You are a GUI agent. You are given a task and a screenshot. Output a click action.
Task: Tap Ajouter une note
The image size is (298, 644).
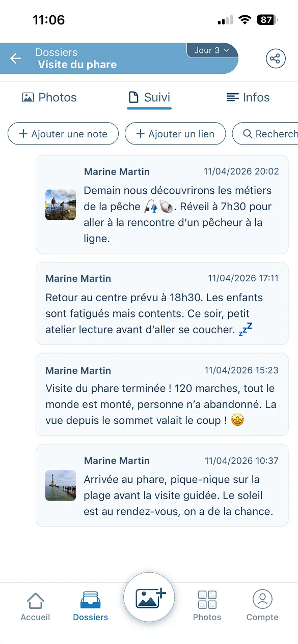tap(63, 133)
